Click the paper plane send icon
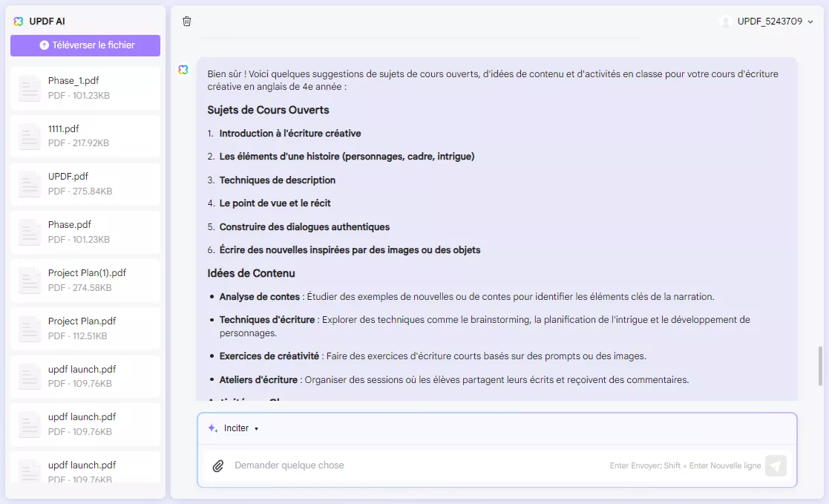 [x=775, y=465]
